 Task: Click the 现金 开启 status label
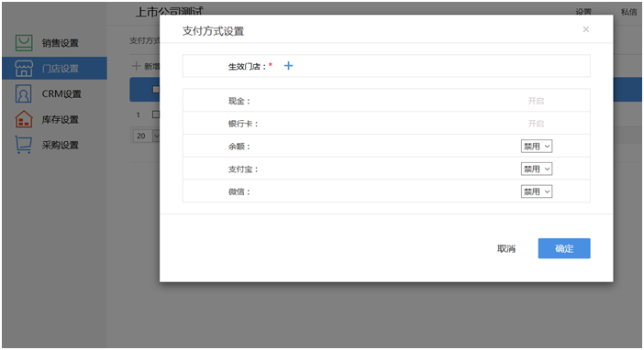click(536, 101)
